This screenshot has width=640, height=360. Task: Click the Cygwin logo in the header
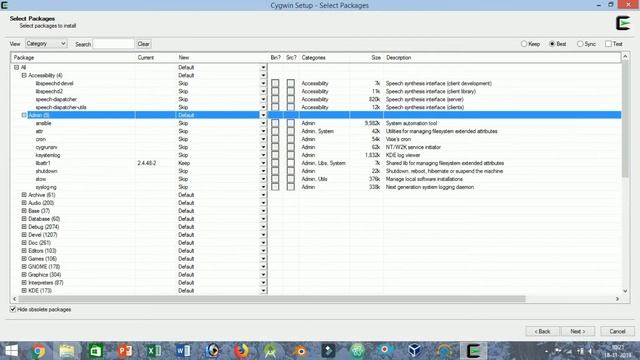coord(623,23)
